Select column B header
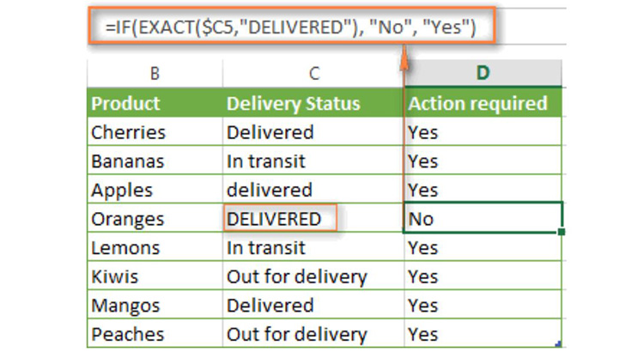 pyautogui.click(x=155, y=74)
